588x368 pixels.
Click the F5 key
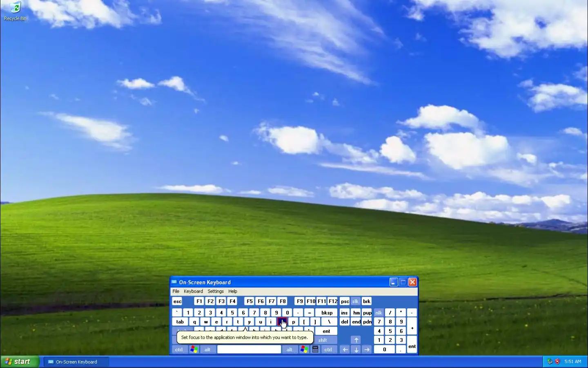(249, 301)
